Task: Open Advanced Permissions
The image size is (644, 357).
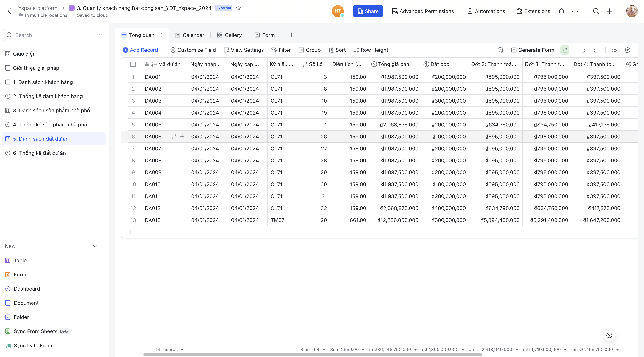Action: (423, 11)
